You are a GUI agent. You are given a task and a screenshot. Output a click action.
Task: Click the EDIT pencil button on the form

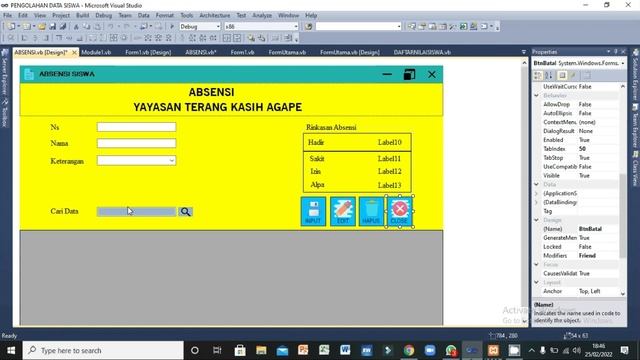(342, 211)
